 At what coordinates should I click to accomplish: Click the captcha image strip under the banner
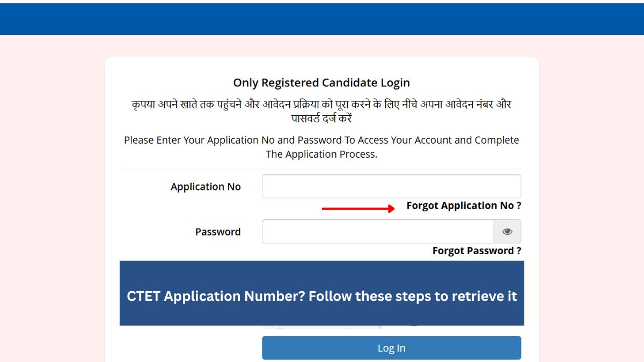[x=322, y=327]
